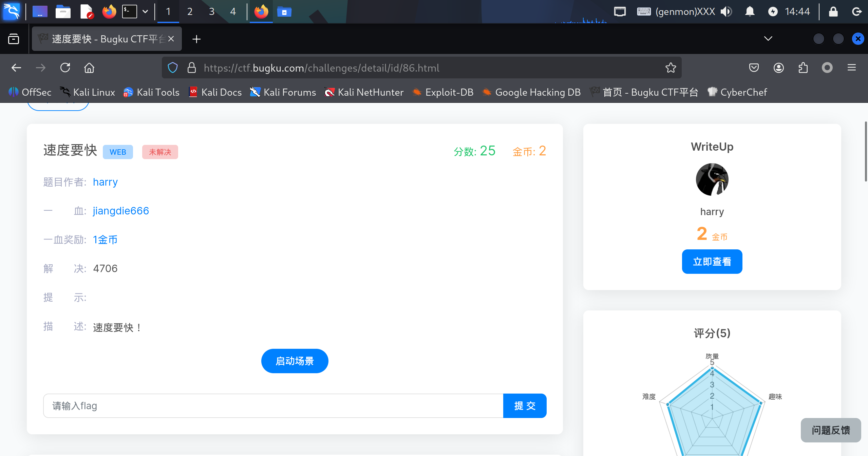Switch to workspace 3
The width and height of the screenshot is (868, 456).
[211, 12]
